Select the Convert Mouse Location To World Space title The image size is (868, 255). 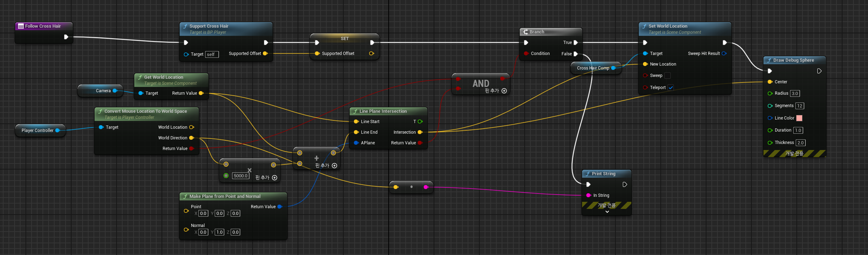(x=146, y=111)
